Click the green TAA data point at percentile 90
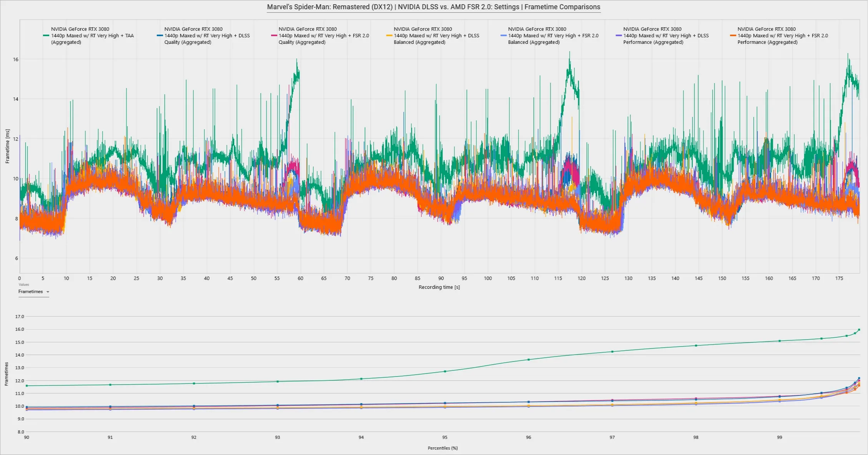Image resolution: width=868 pixels, height=455 pixels. pos(27,386)
